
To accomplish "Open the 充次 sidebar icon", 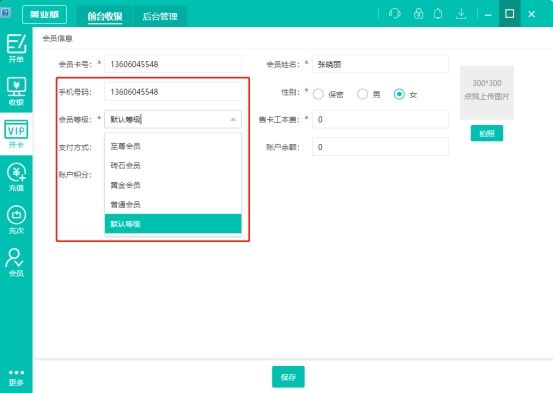I will pyautogui.click(x=16, y=220).
